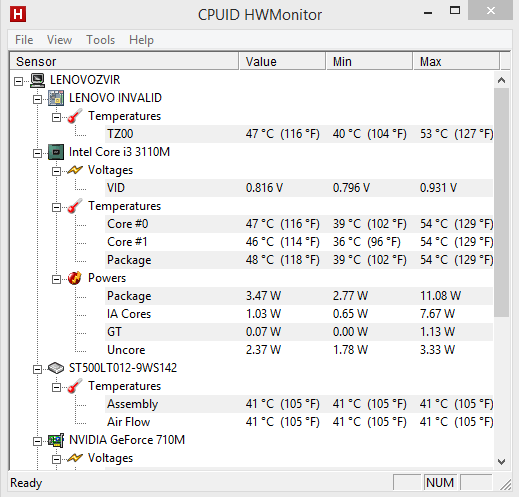This screenshot has width=519, height=497.
Task: Click the Ready status text
Action: 26,483
